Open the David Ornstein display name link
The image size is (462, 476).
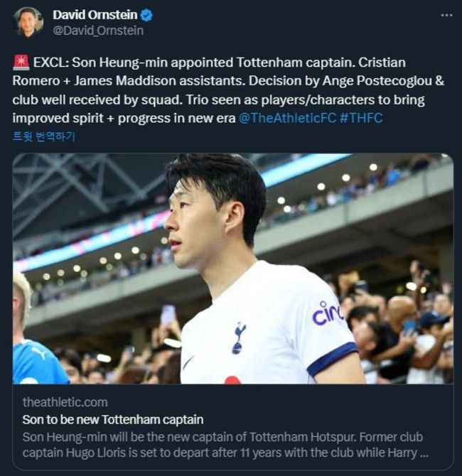coord(95,15)
